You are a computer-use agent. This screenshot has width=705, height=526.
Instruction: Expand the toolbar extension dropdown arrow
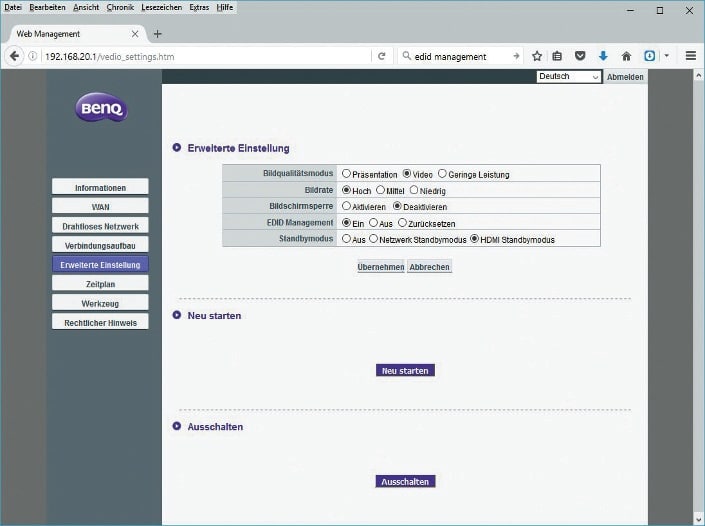[x=667, y=56]
